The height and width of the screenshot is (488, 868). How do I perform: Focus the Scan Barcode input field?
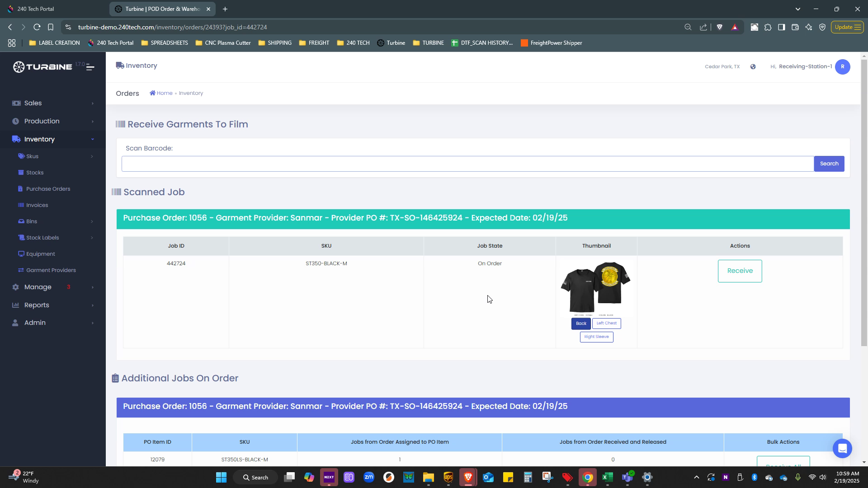pyautogui.click(x=467, y=164)
